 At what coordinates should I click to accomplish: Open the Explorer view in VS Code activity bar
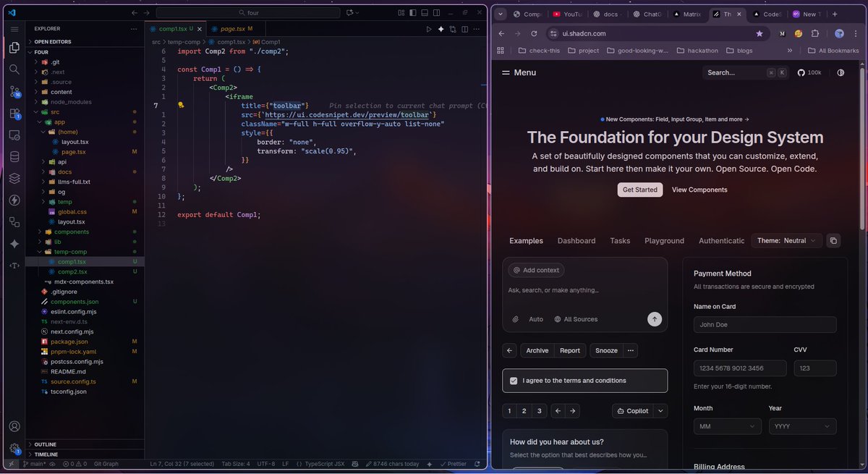(14, 48)
